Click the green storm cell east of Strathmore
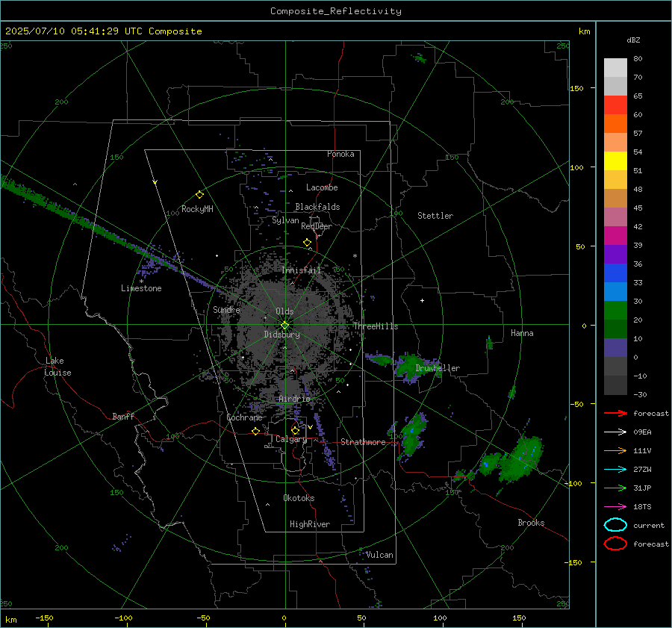672x628 pixels. (x=412, y=435)
